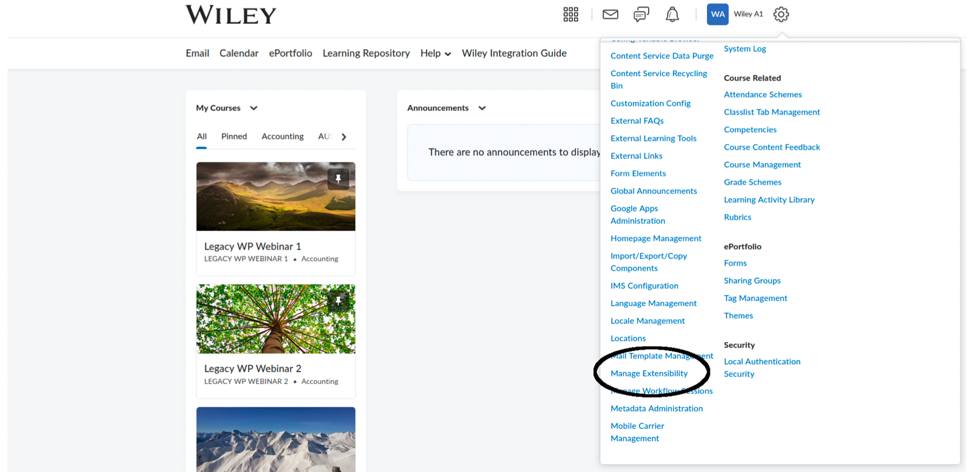
Task: Open Wiley Integration Guide link
Action: pyautogui.click(x=514, y=54)
